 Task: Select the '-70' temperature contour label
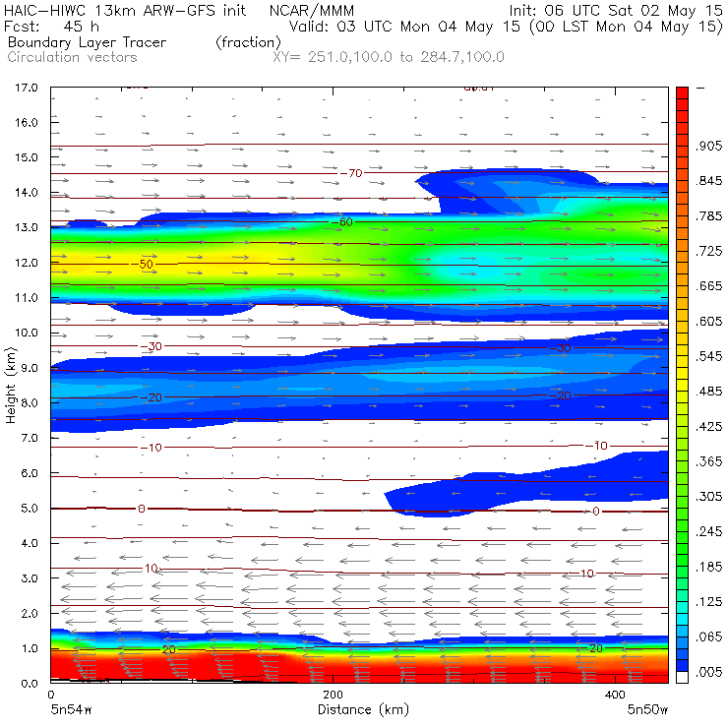[351, 173]
